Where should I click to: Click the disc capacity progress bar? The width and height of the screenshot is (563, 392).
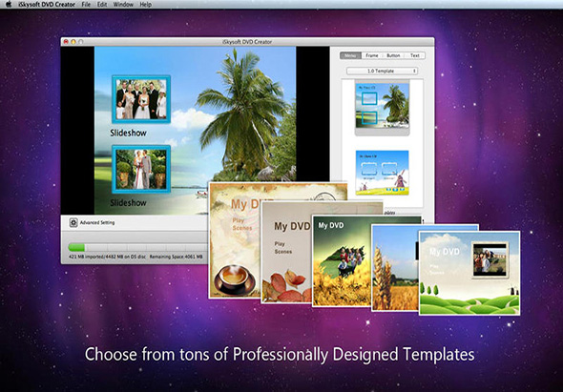137,247
